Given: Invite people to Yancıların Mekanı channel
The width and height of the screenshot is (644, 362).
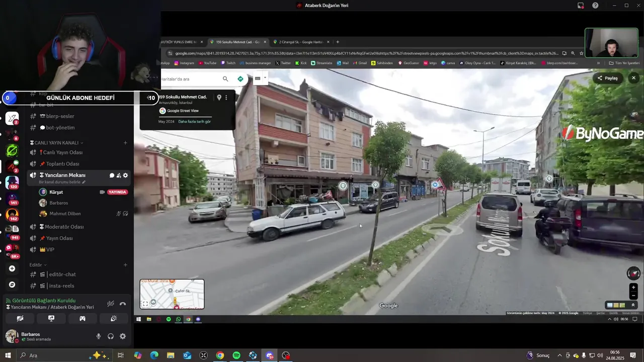Looking at the screenshot, I should click(x=119, y=175).
